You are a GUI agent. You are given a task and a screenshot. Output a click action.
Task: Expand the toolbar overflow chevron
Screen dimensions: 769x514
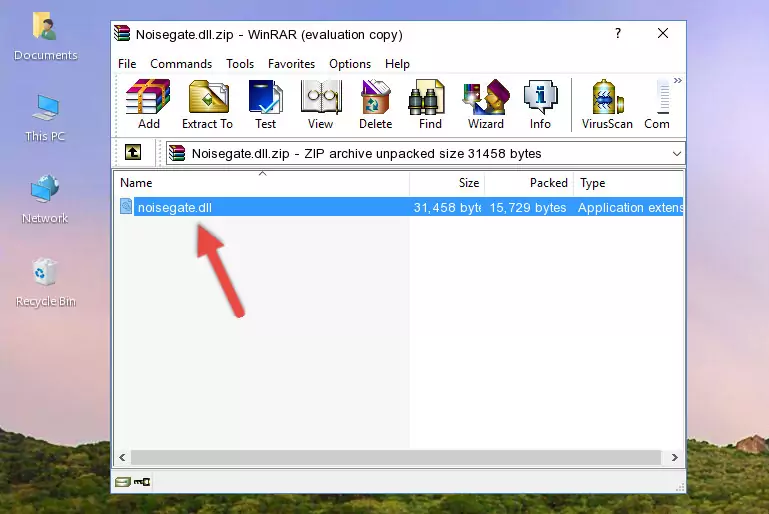678,80
